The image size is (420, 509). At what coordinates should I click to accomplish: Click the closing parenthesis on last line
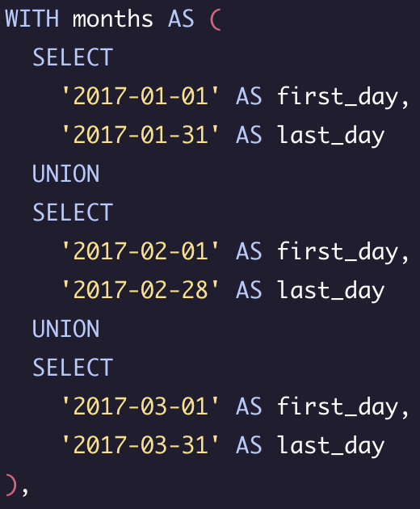(x=11, y=485)
